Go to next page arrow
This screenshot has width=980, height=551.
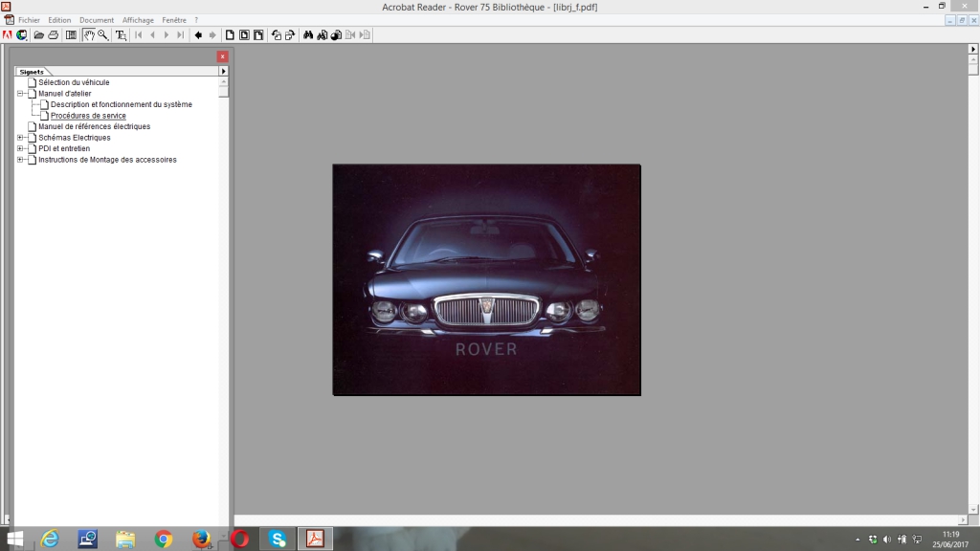pyautogui.click(x=167, y=35)
